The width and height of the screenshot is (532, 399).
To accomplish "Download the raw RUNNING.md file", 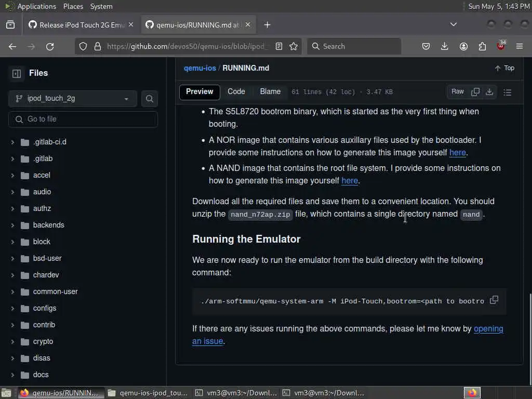I will click(489, 92).
